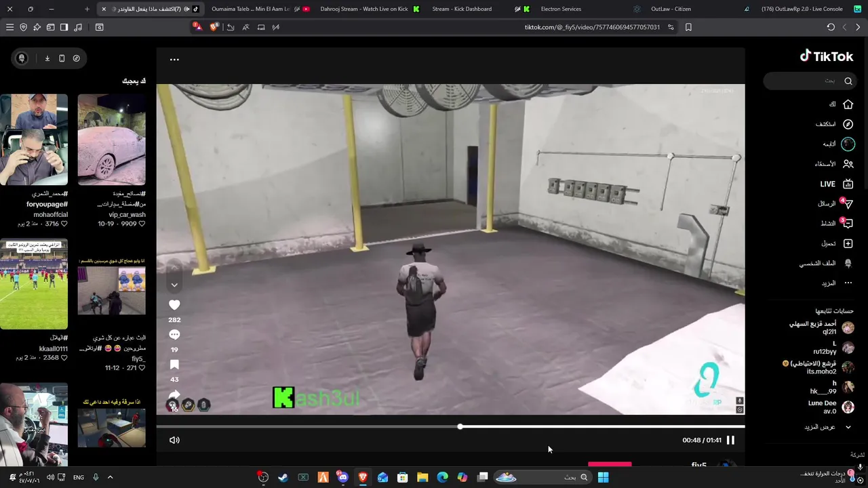Screen dimensions: 868x488
Task: Go to next video with down chevron
Action: [x=174, y=285]
